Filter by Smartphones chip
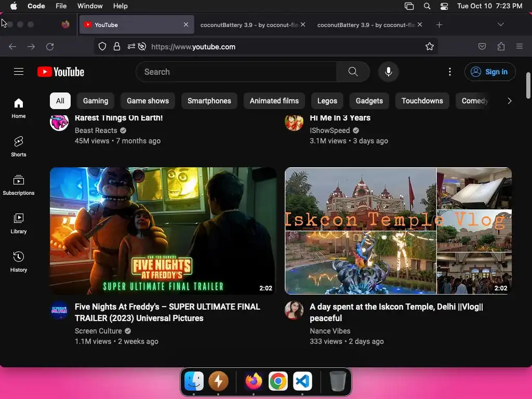Image resolution: width=532 pixels, height=399 pixels. [x=209, y=101]
